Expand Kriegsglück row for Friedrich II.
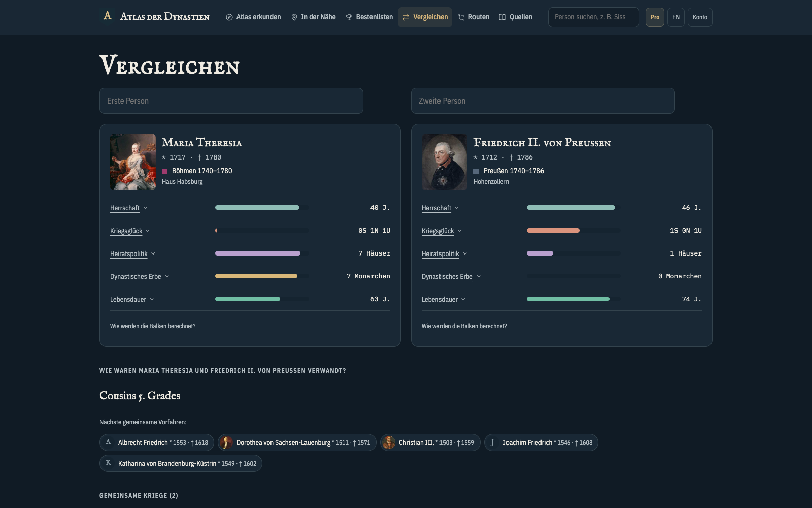 click(x=442, y=231)
